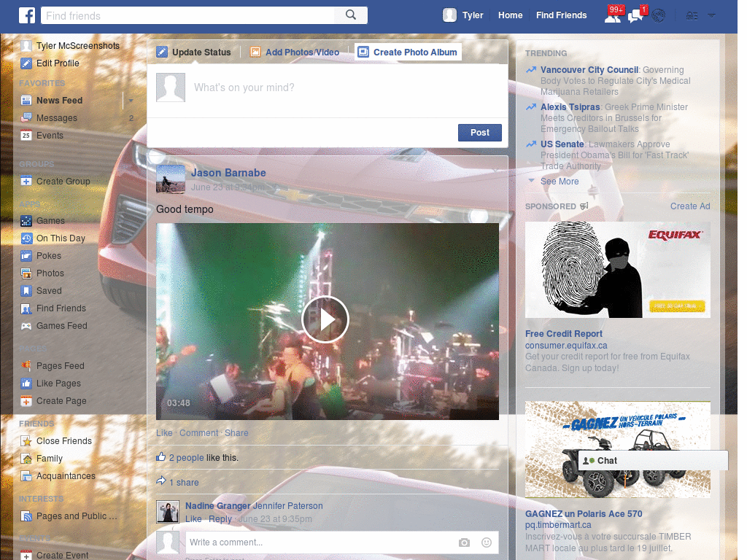This screenshot has width=747, height=560.
Task: Attach a photo using the camera icon in comment box
Action: click(464, 542)
